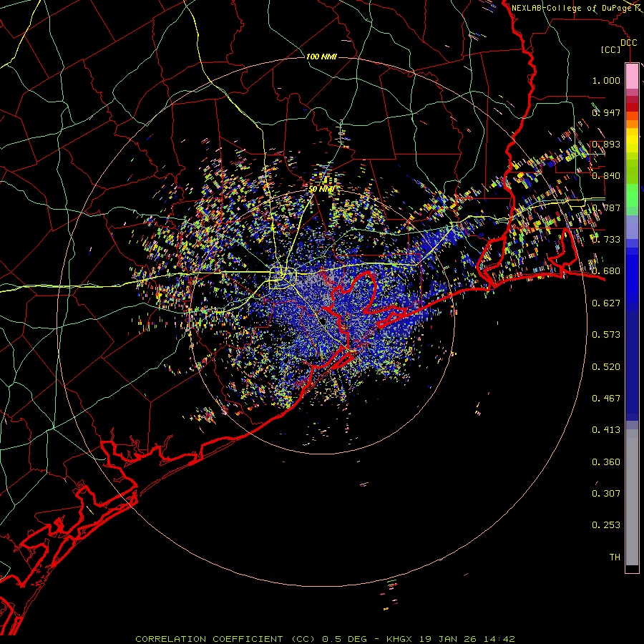Click the NEXLAB-College of DuPage label
Viewport: 644px width, 644px height.
[x=573, y=8]
